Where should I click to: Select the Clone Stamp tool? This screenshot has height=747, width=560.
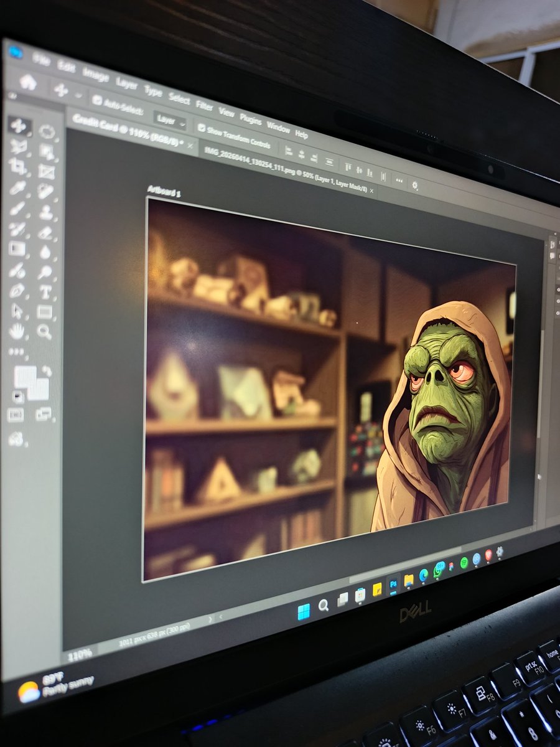[x=46, y=212]
